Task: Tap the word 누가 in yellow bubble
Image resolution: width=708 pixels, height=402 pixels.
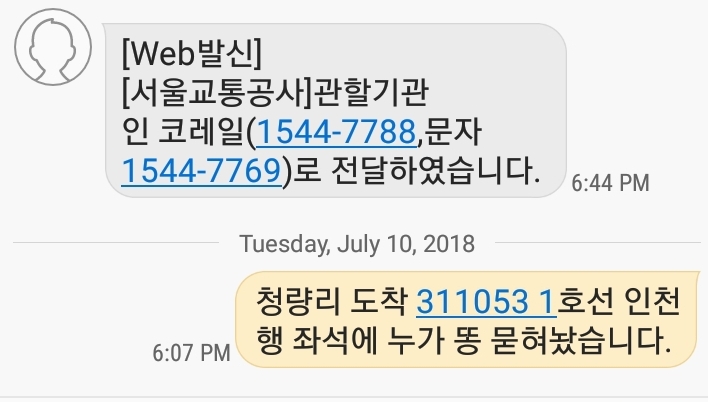Action: click(415, 340)
